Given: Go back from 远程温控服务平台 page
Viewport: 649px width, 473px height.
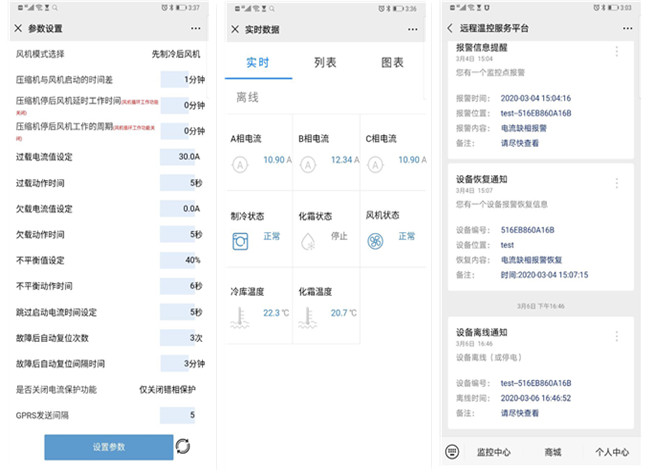Looking at the screenshot, I should [450, 28].
